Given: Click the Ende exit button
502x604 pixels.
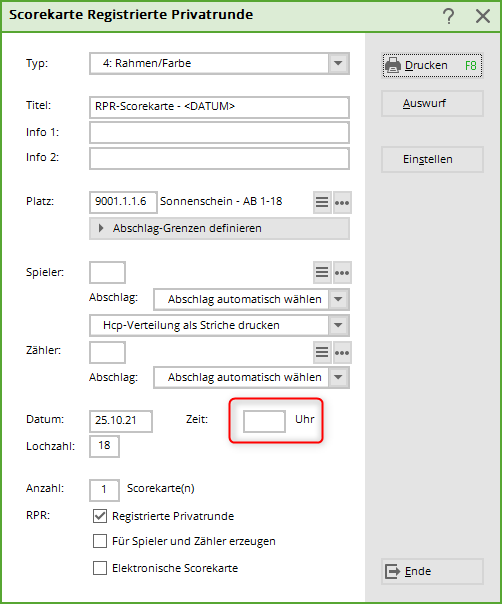Looking at the screenshot, I should point(432,571).
